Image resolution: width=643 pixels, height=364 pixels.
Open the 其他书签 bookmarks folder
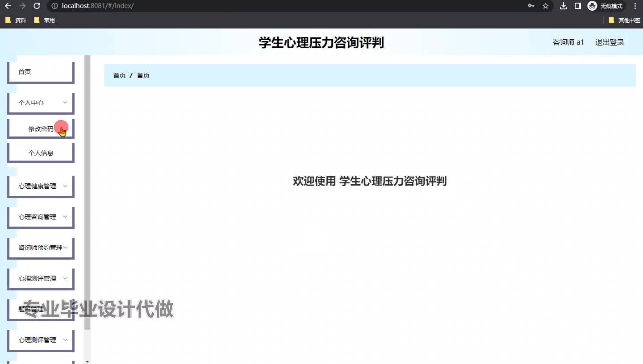pos(624,20)
